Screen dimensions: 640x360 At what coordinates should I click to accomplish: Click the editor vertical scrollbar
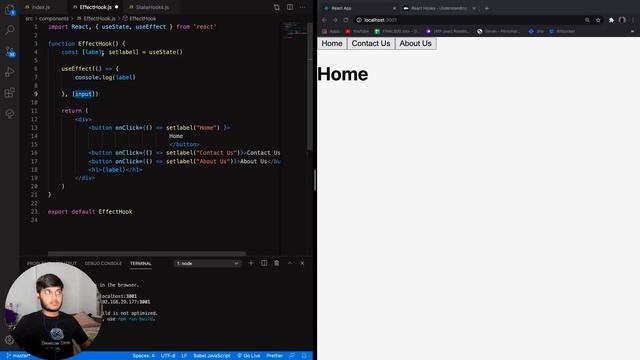click(310, 86)
